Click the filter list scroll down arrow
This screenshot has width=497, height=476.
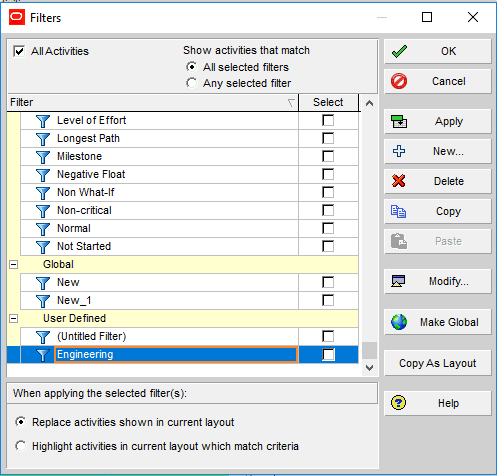[x=369, y=368]
